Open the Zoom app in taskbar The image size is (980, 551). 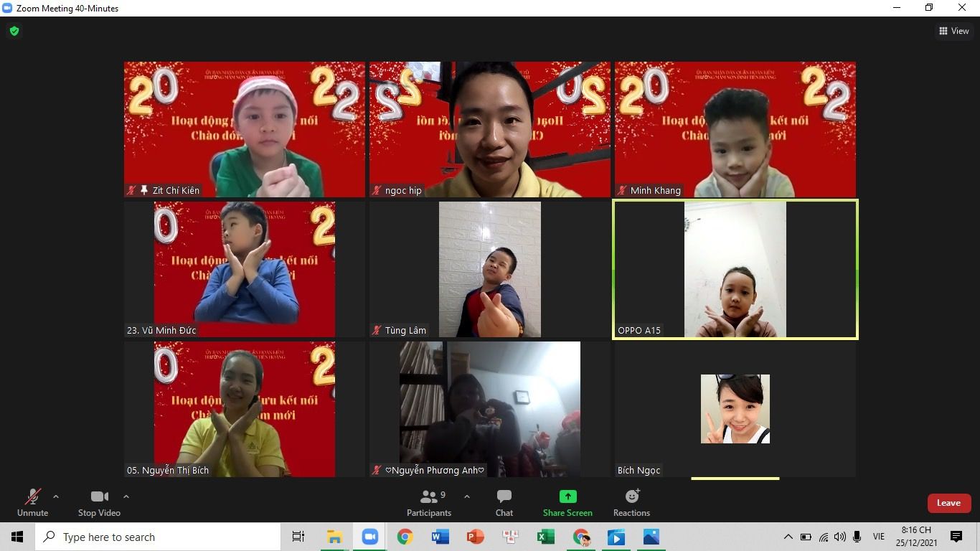point(370,537)
